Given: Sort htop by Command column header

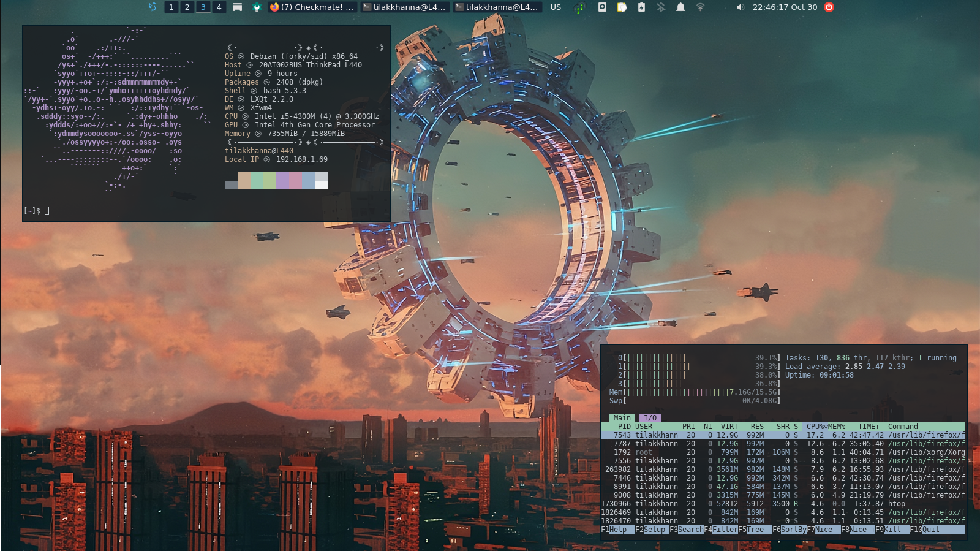Looking at the screenshot, I should click(x=903, y=427).
